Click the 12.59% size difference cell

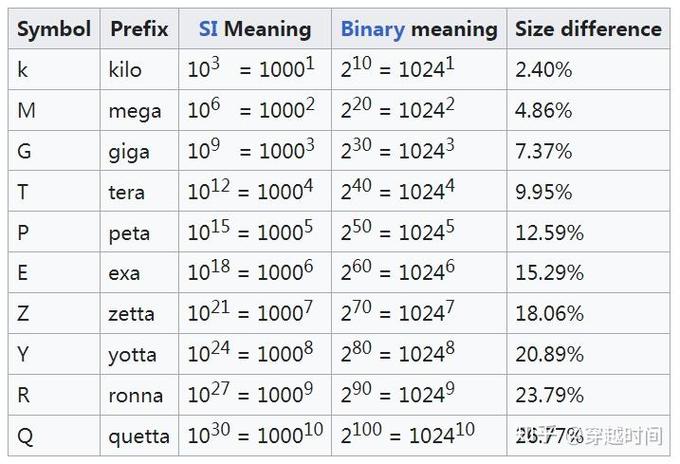tap(588, 232)
